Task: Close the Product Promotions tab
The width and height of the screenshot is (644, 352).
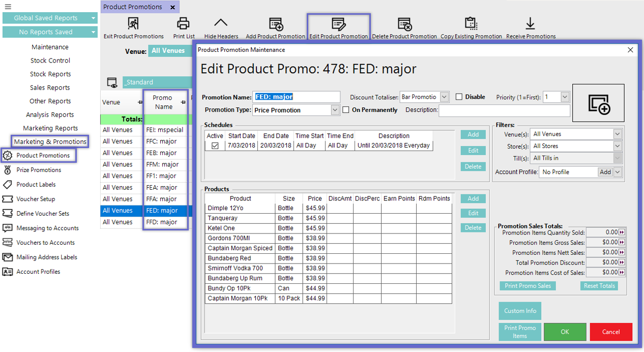Action: click(x=172, y=7)
